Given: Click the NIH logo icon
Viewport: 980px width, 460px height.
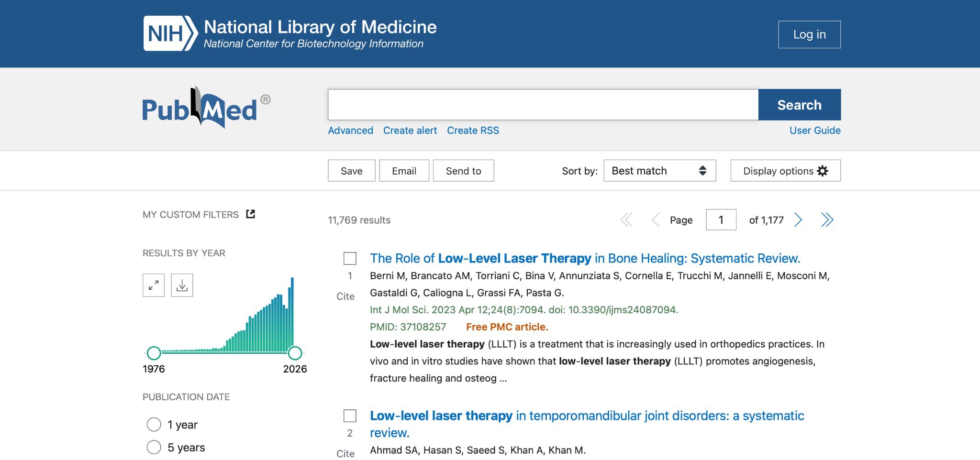Looking at the screenshot, I should coord(170,33).
